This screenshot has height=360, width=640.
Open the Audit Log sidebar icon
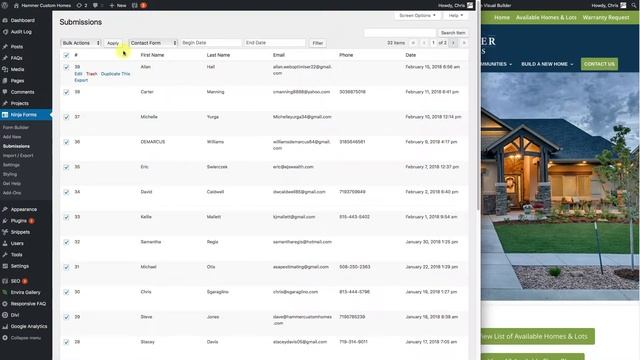[x=5, y=31]
